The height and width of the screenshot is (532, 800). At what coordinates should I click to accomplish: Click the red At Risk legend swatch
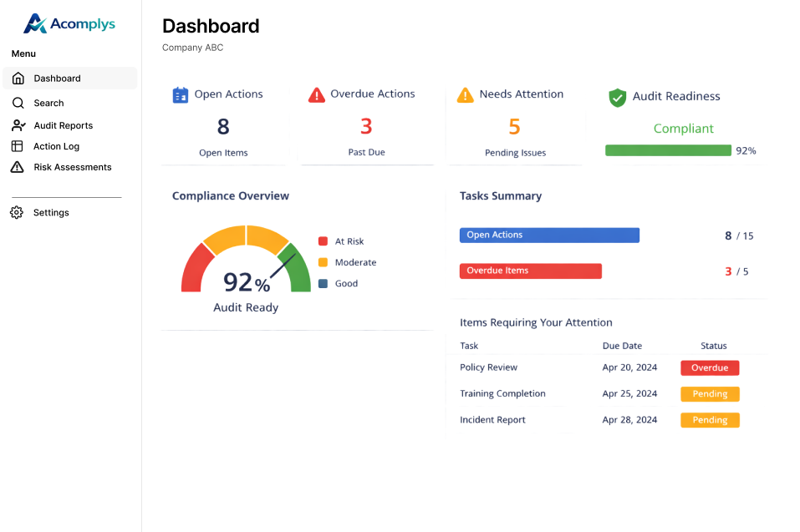pyautogui.click(x=323, y=241)
